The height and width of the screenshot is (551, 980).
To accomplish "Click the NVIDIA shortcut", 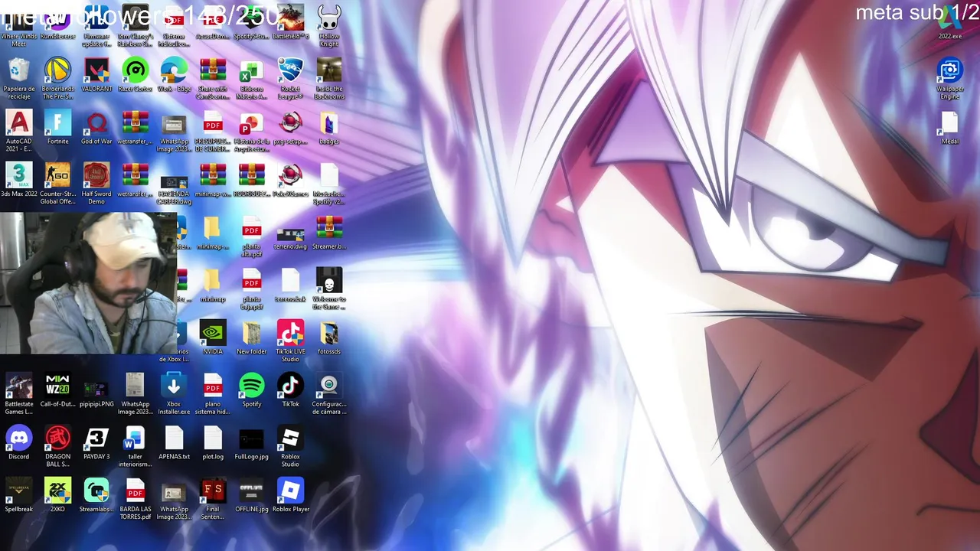I will pos(213,337).
